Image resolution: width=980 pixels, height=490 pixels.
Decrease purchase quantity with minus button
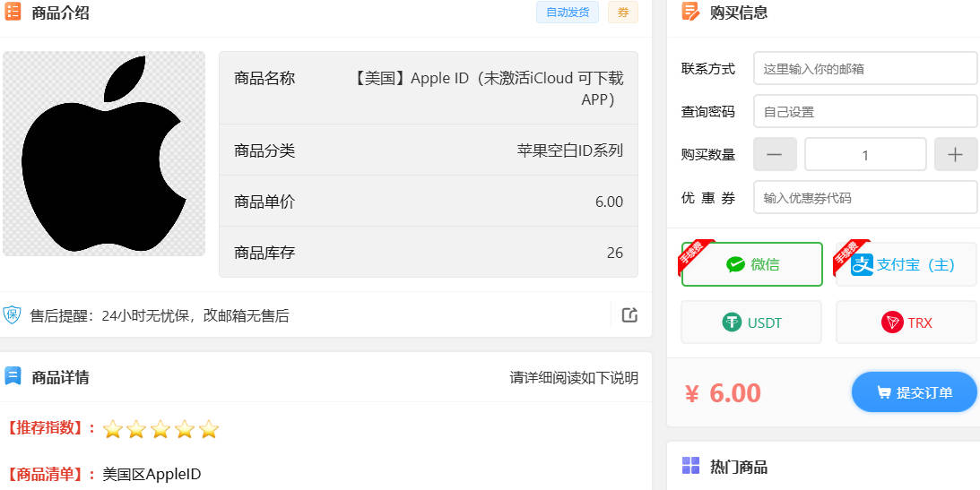coord(775,154)
